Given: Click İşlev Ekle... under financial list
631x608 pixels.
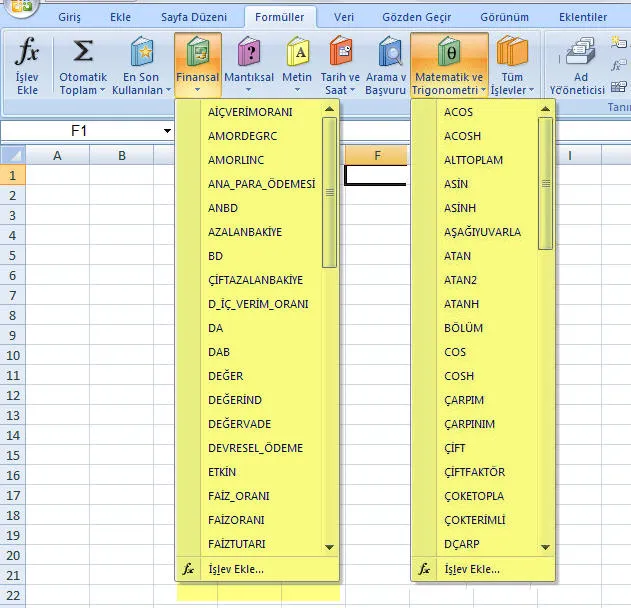Looking at the screenshot, I should tap(236, 569).
